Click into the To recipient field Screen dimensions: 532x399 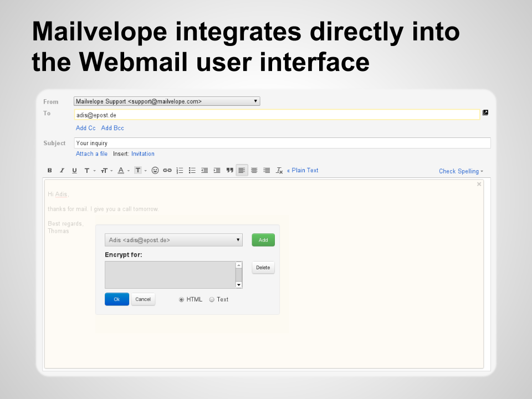[x=277, y=115]
